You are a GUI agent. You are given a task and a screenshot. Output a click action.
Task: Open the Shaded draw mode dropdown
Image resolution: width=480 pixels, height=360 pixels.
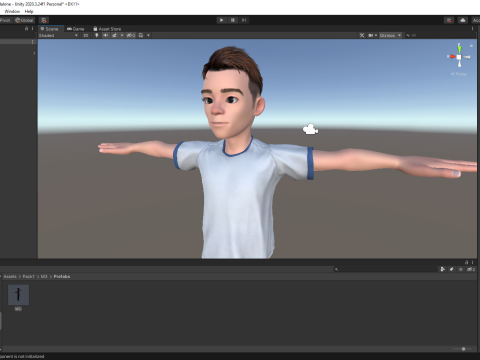58,35
